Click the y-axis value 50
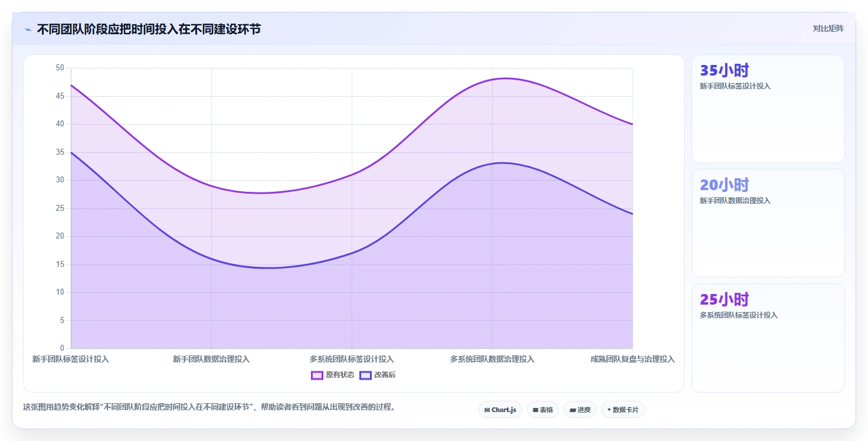Screen dimensions: 868x441 pyautogui.click(x=60, y=68)
